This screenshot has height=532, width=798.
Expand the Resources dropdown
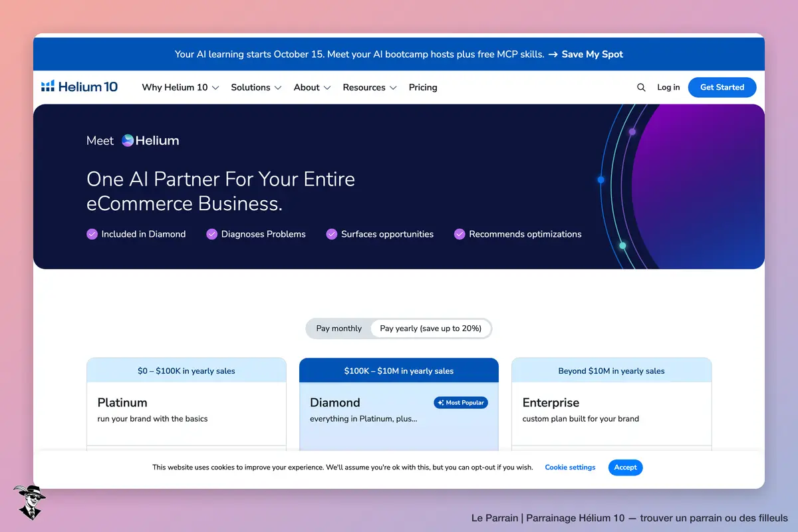(x=370, y=87)
